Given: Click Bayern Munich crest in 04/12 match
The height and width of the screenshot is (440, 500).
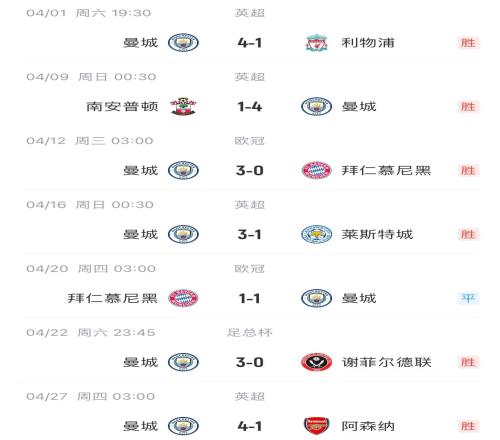Looking at the screenshot, I should click(316, 171).
